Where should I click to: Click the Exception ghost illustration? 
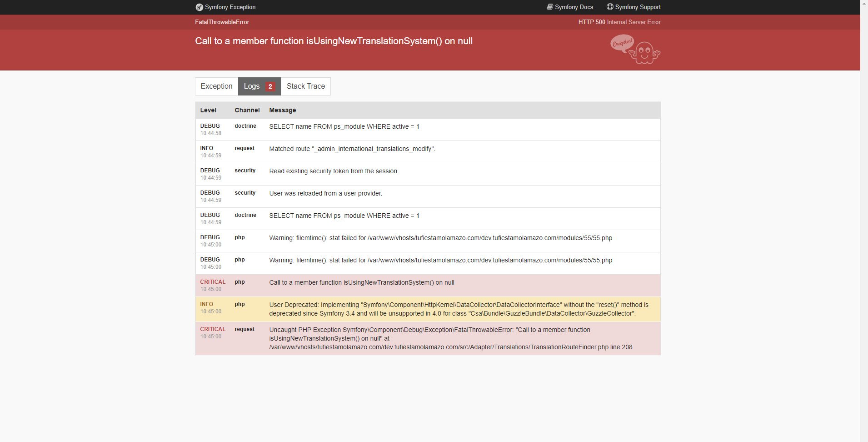click(x=635, y=49)
